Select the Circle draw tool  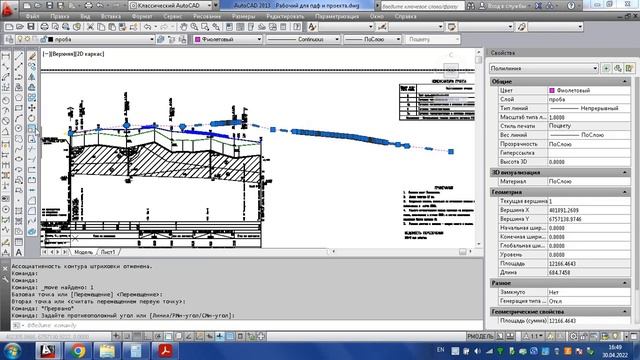pos(19,128)
